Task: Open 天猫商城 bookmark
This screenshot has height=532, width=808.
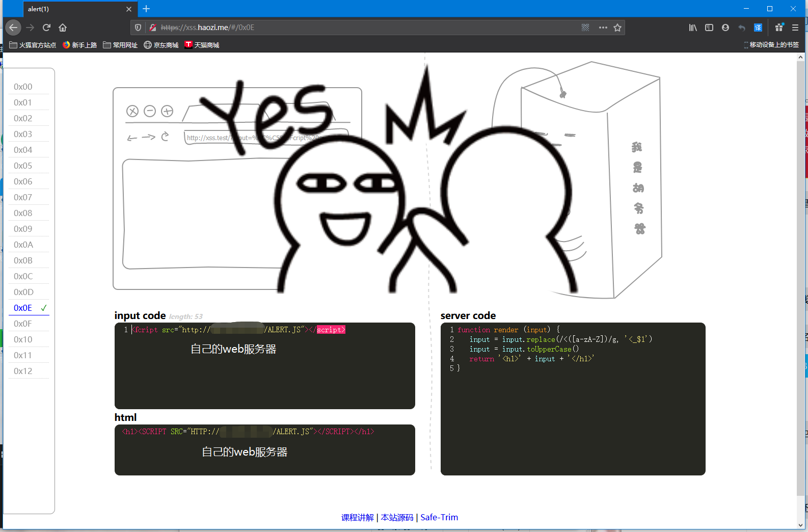Action: click(202, 45)
